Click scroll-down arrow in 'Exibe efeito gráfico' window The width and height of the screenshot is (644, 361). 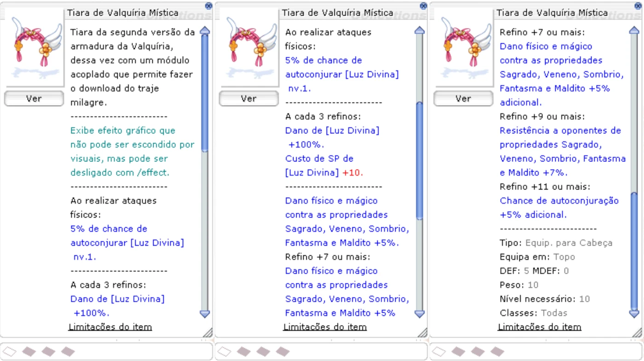(x=205, y=314)
